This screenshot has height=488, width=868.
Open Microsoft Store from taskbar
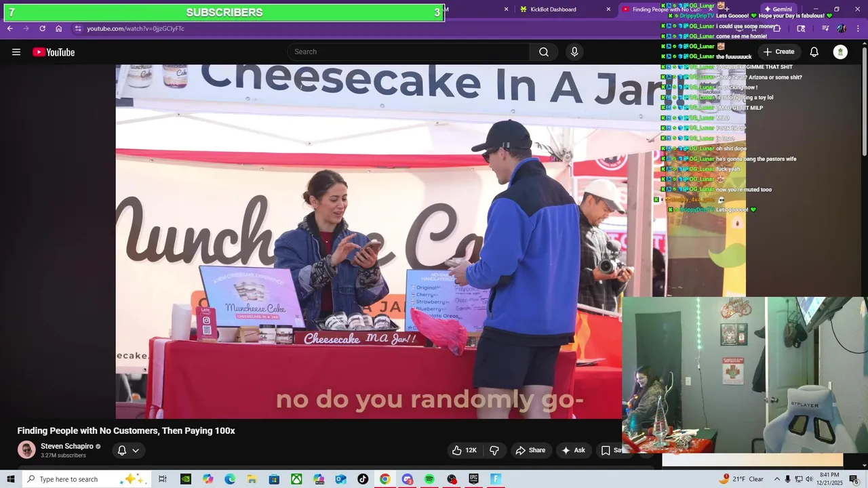pos(274,479)
